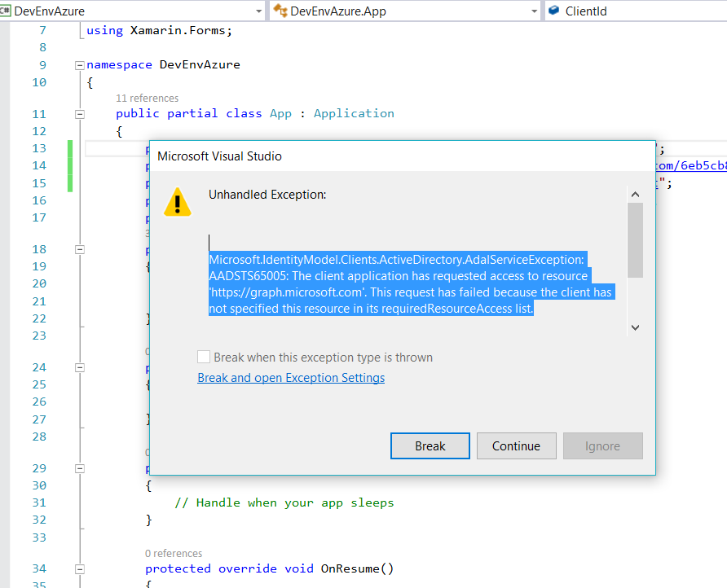The width and height of the screenshot is (727, 588).
Task: Click the URL fragment 'om/6eb5cb' on line 14
Action: 690,165
